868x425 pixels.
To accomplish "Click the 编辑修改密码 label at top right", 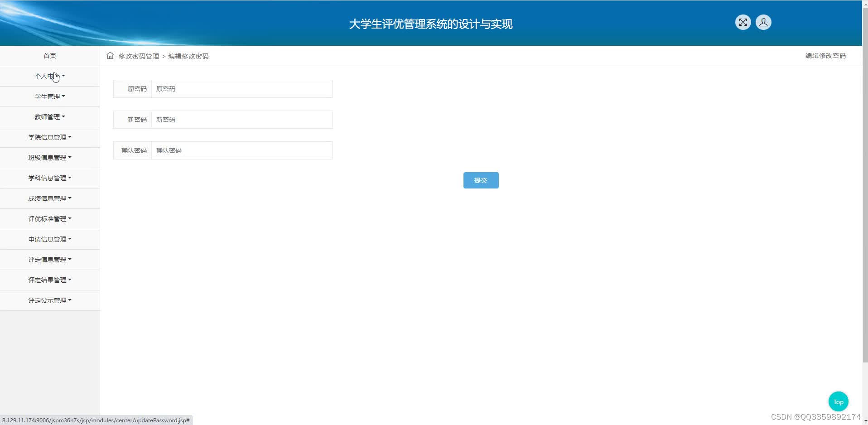I will click(825, 56).
